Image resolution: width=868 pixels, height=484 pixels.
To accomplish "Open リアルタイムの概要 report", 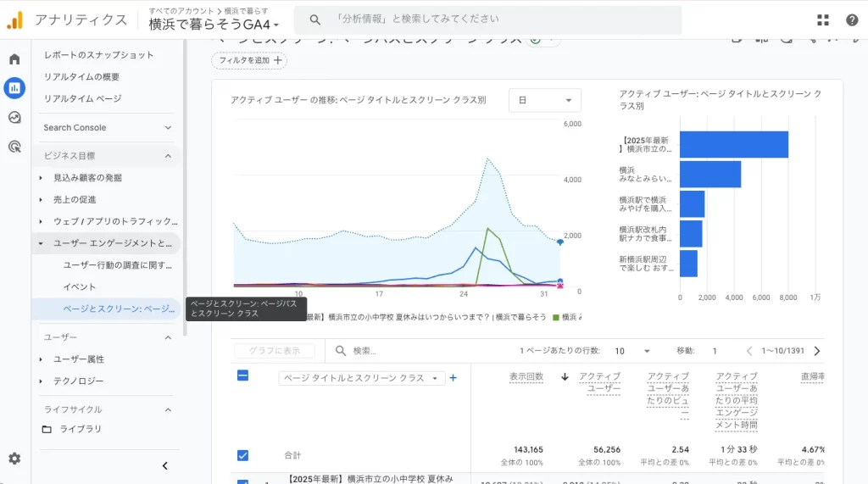I will 81,76.
